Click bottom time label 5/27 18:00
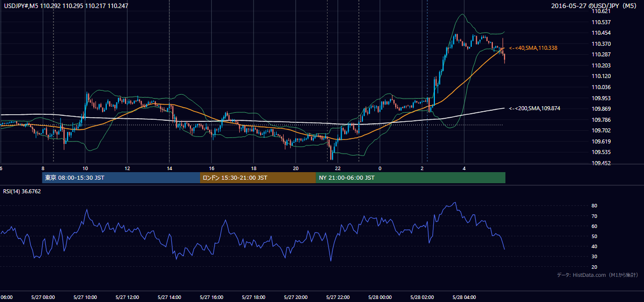Viewport: 644px width, 302px height. coord(253,297)
